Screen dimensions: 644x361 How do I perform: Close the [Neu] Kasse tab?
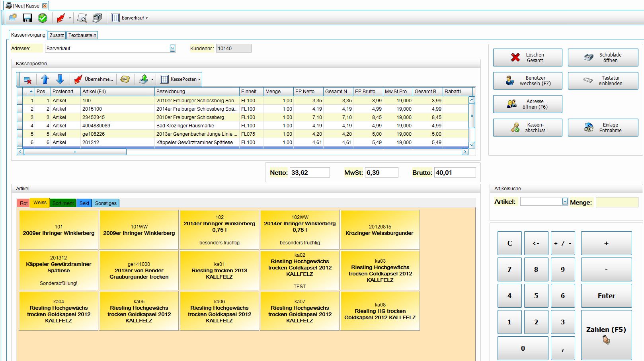coord(45,6)
